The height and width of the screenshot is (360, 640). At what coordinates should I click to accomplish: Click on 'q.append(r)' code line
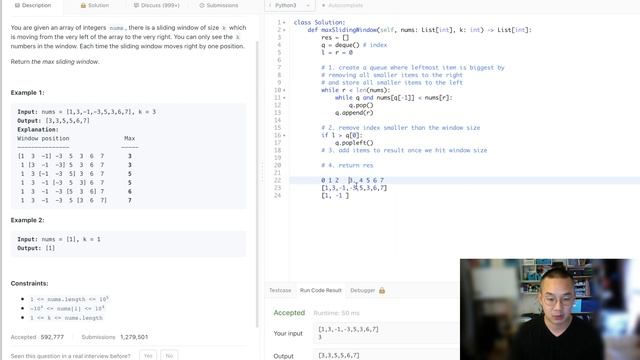(354, 113)
